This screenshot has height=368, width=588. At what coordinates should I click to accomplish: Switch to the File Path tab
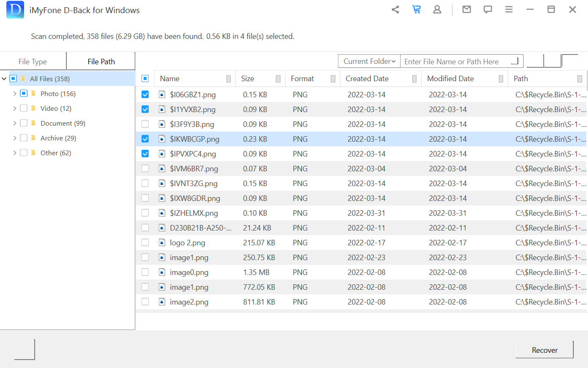(x=101, y=61)
